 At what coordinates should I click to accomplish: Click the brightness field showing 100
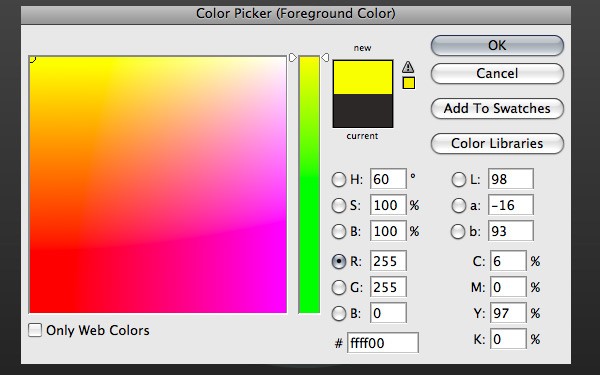388,231
